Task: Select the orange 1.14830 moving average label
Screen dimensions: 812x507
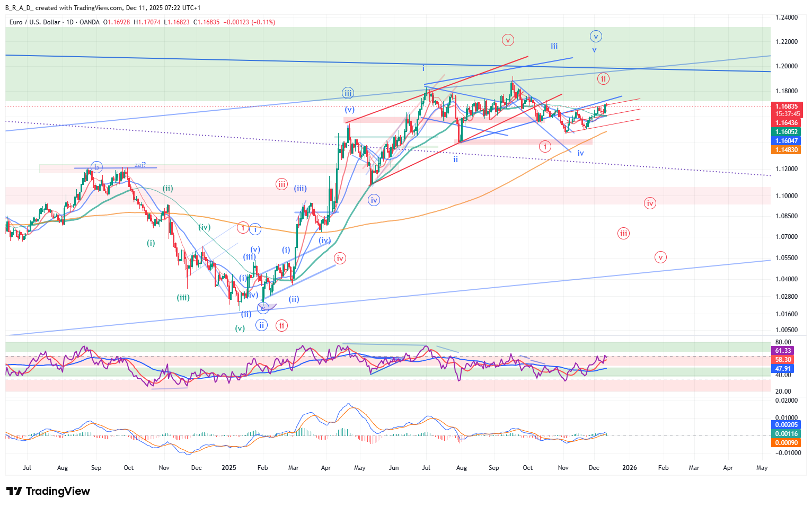Action: pyautogui.click(x=787, y=150)
